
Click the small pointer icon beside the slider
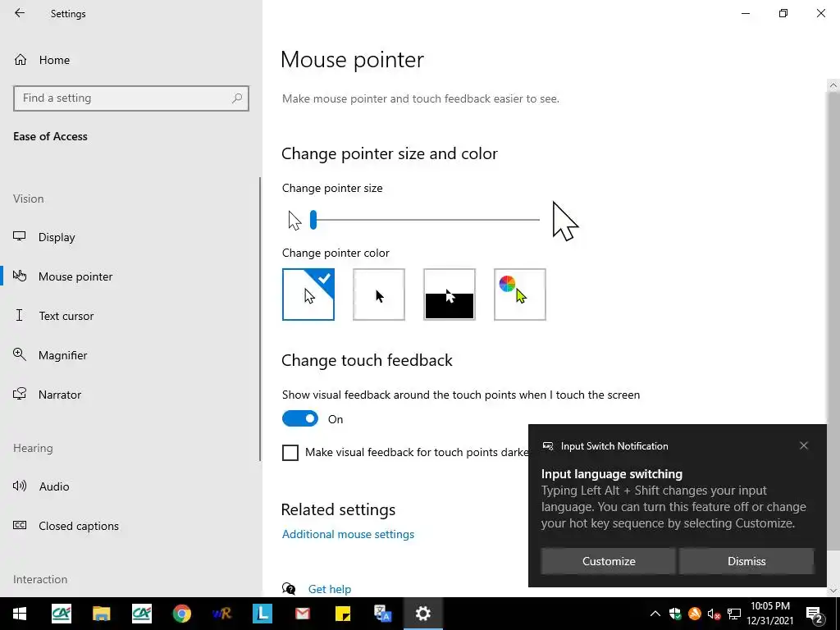click(294, 220)
